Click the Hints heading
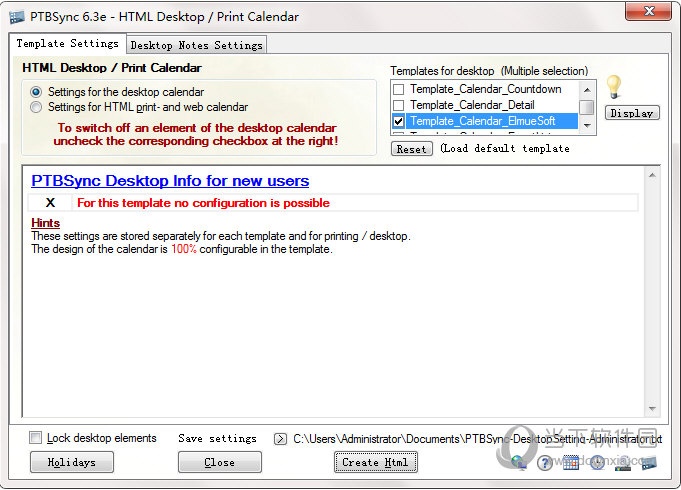The width and height of the screenshot is (681, 490). (46, 223)
